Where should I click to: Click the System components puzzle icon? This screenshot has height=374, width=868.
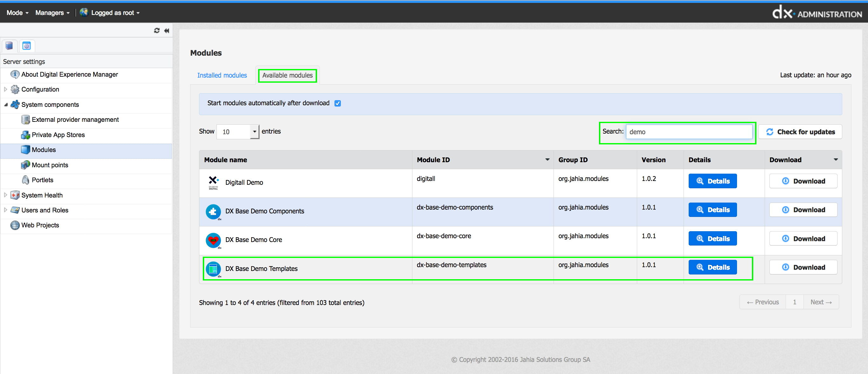click(x=15, y=104)
